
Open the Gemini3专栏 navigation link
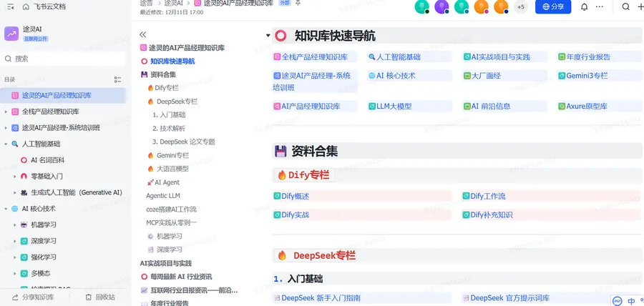pos(587,76)
